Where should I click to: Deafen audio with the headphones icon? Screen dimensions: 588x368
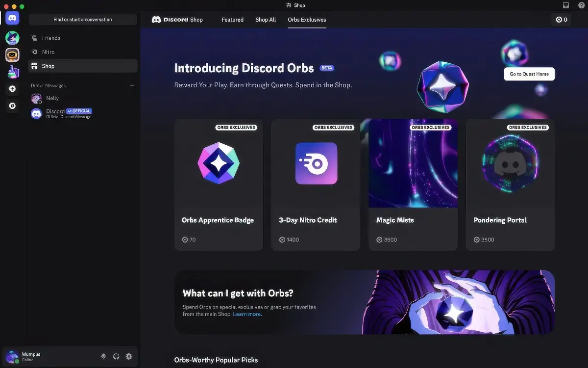click(116, 357)
